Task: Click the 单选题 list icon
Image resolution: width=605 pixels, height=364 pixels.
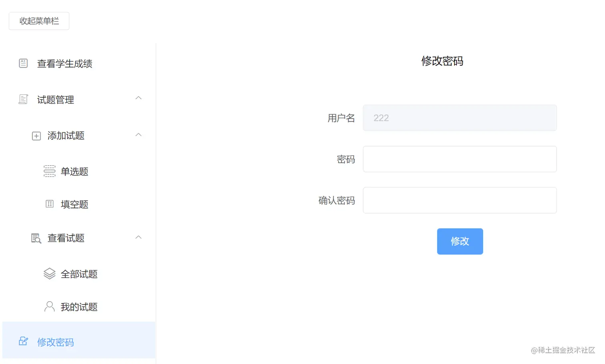Action: tap(50, 171)
